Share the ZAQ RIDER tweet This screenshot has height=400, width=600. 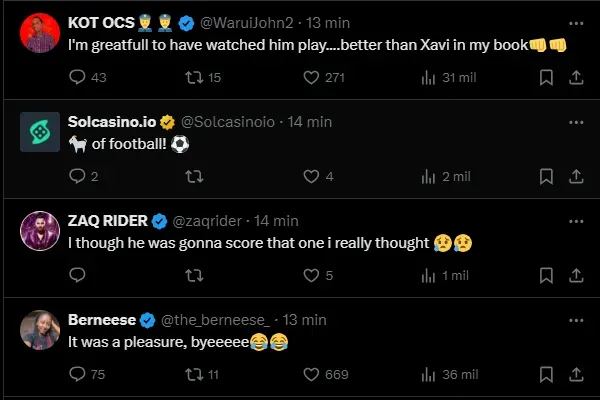click(x=575, y=275)
